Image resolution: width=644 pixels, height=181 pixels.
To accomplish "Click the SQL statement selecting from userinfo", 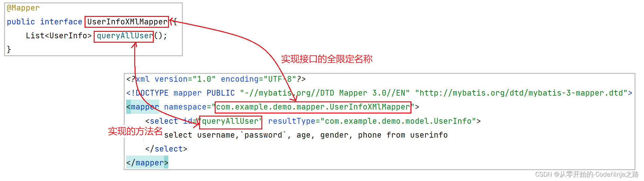I will click(306, 135).
